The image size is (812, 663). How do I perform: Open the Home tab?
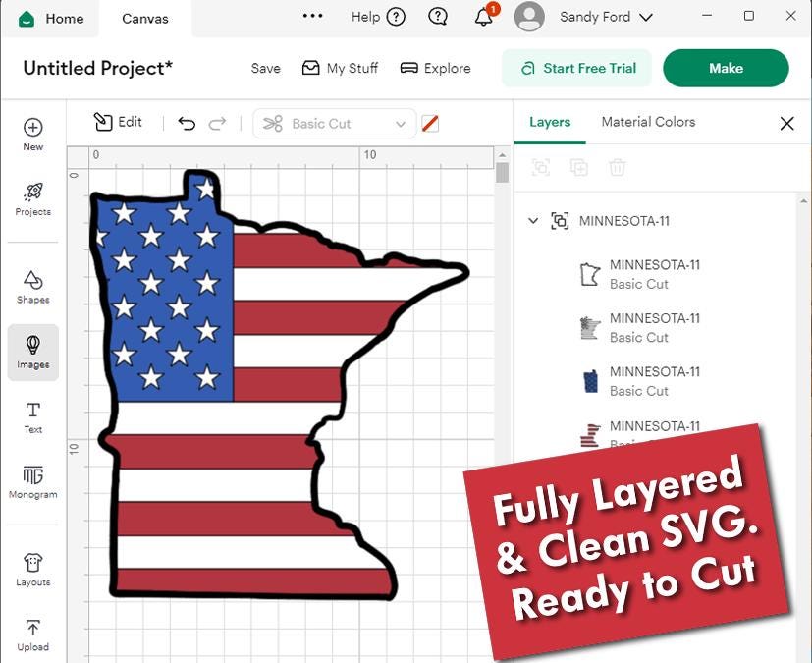pos(52,19)
